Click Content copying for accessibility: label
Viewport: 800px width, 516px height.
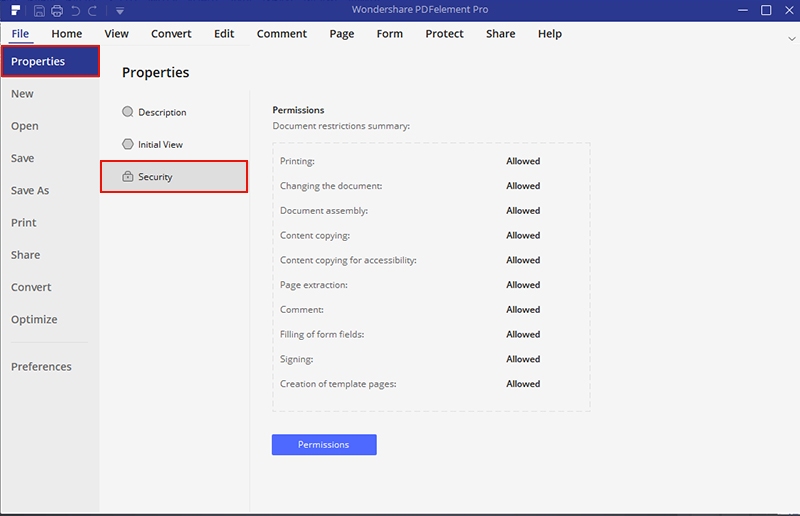coord(348,260)
